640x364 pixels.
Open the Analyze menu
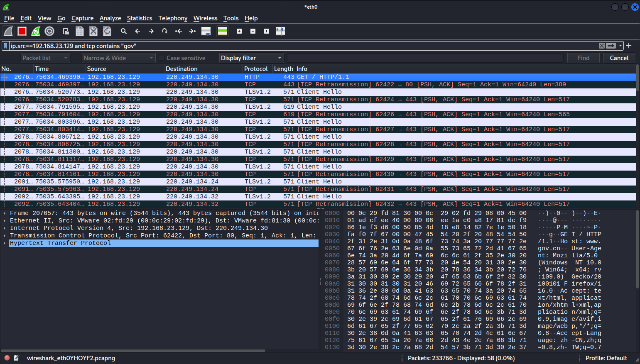(110, 18)
